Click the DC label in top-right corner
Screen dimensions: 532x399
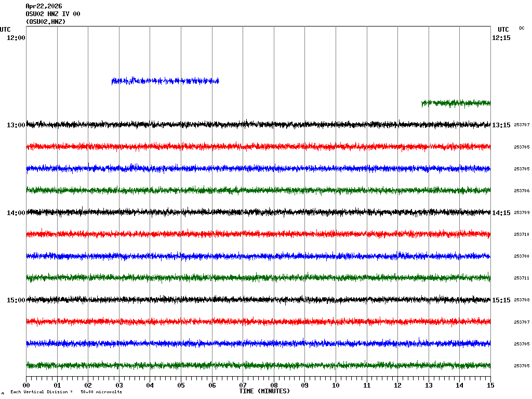[x=522, y=28]
